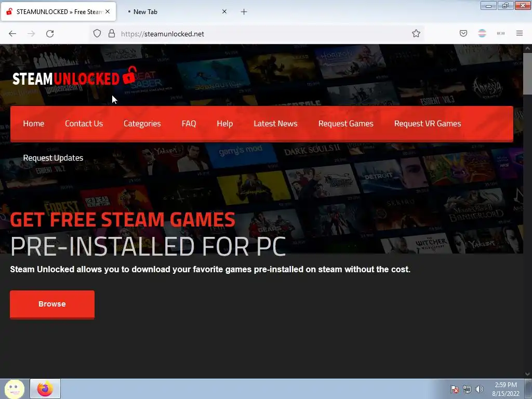
Task: Open the Request Updates link
Action: [53, 158]
